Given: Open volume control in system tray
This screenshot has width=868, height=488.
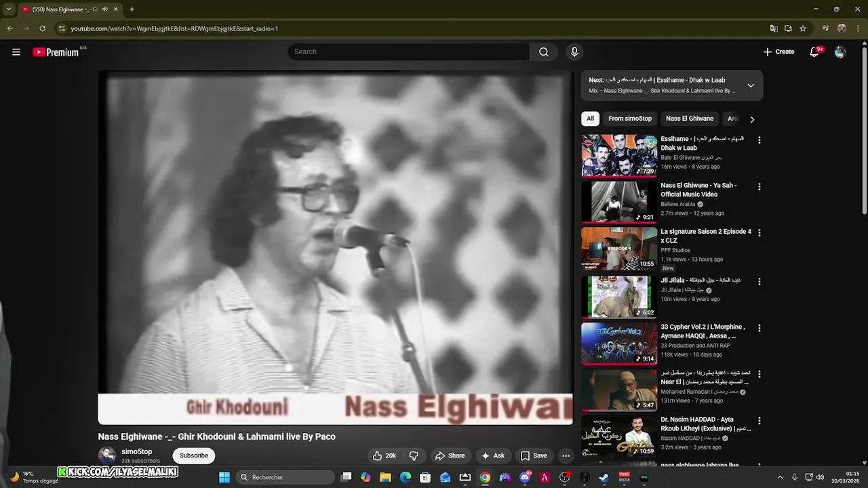Looking at the screenshot, I should pyautogui.click(x=820, y=477).
